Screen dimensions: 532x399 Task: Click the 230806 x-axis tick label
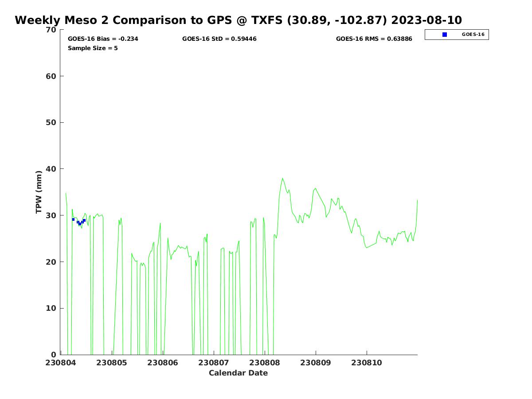(163, 363)
